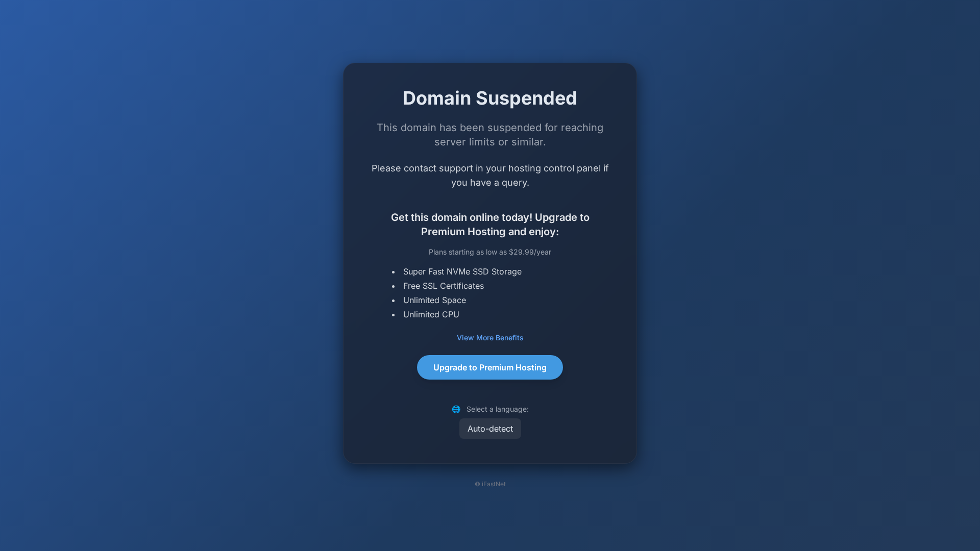This screenshot has width=980, height=551.
Task: Click the bullet next to Unlimited CPU
Action: (x=394, y=315)
